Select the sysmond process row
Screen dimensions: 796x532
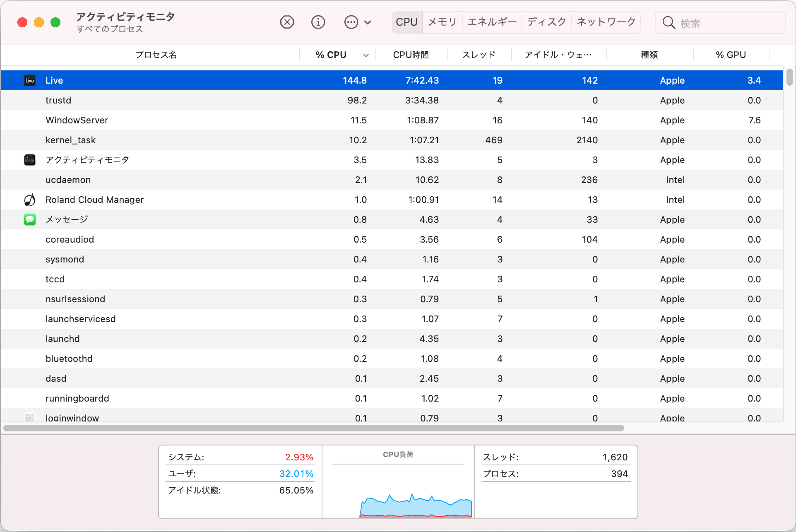392,259
